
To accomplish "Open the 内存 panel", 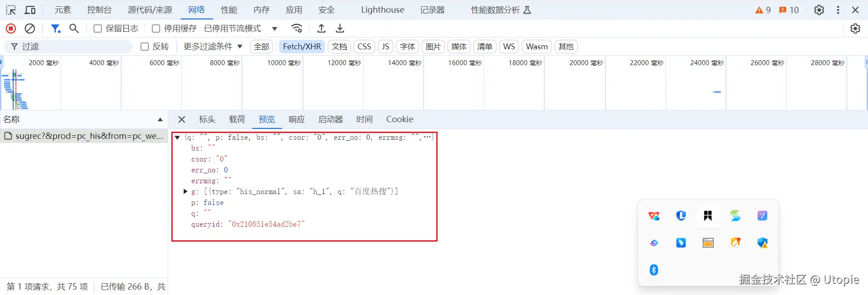I will point(261,10).
